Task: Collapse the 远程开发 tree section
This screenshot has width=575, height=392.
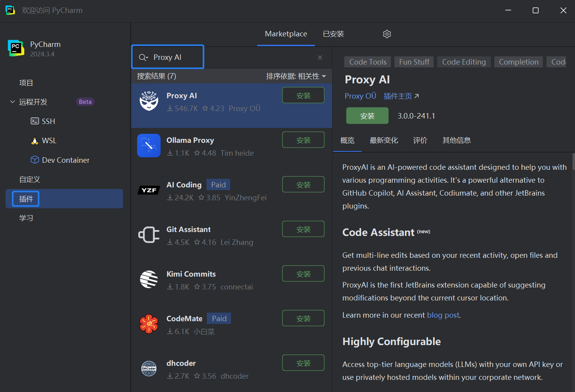Action: coord(12,102)
